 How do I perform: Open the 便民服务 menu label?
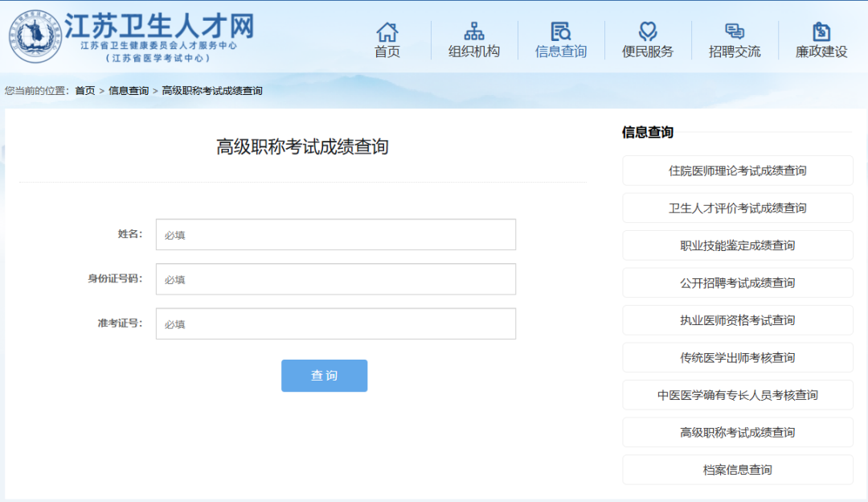[648, 51]
